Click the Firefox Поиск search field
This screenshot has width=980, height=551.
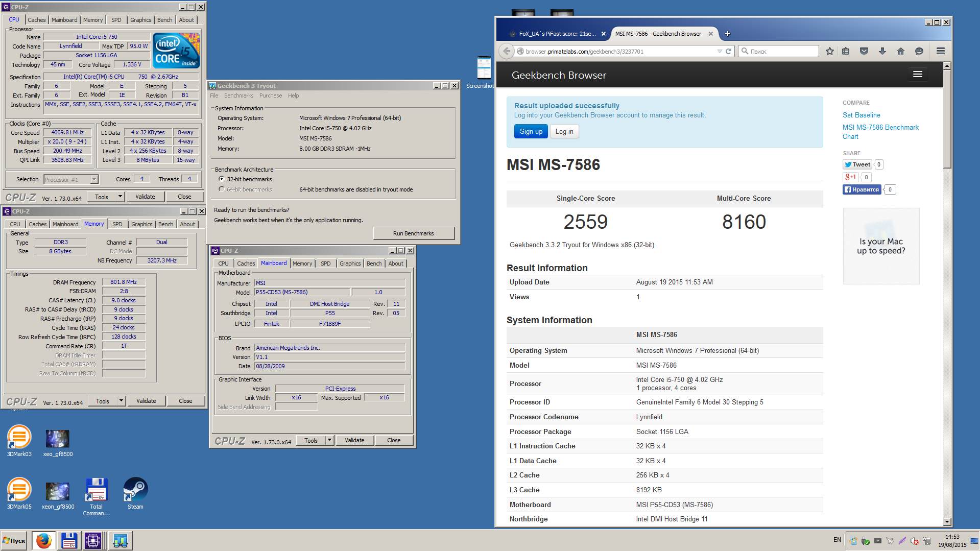779,51
